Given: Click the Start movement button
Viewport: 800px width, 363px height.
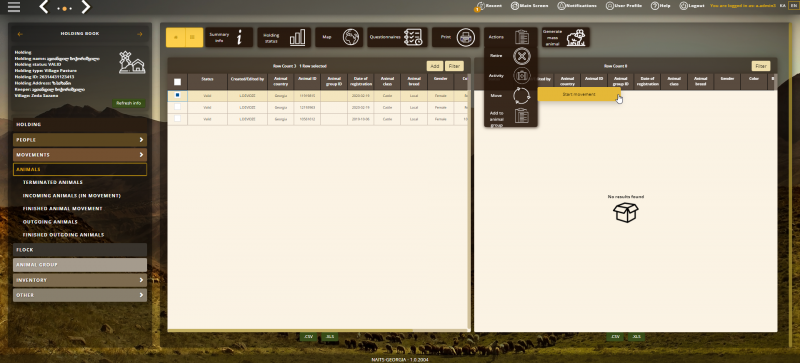Looking at the screenshot, I should [x=579, y=94].
